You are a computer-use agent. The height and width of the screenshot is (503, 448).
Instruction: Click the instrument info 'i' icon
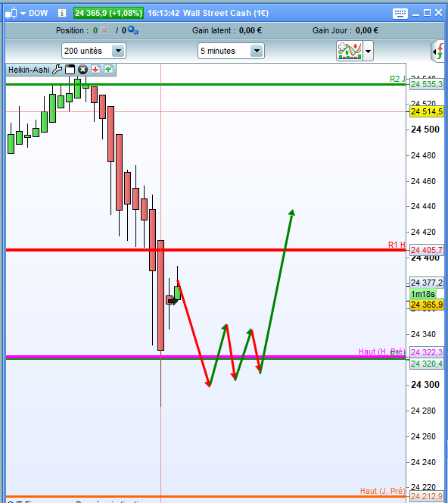(x=61, y=13)
